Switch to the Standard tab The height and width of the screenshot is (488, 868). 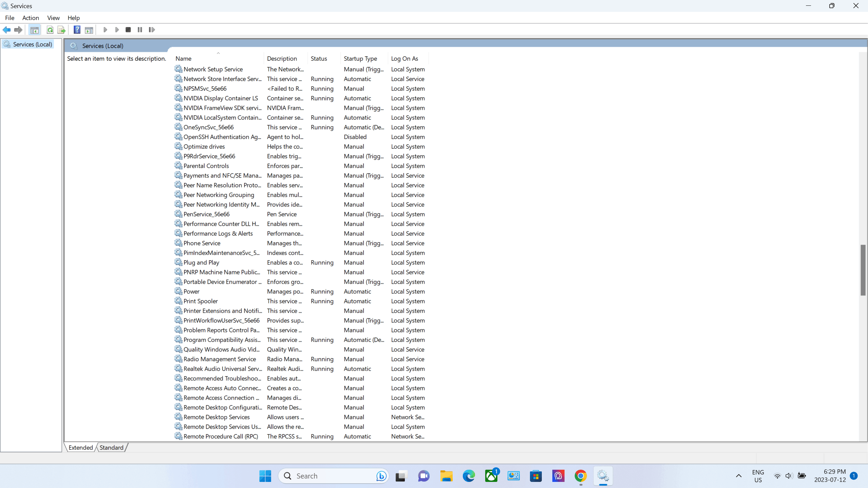[112, 447]
